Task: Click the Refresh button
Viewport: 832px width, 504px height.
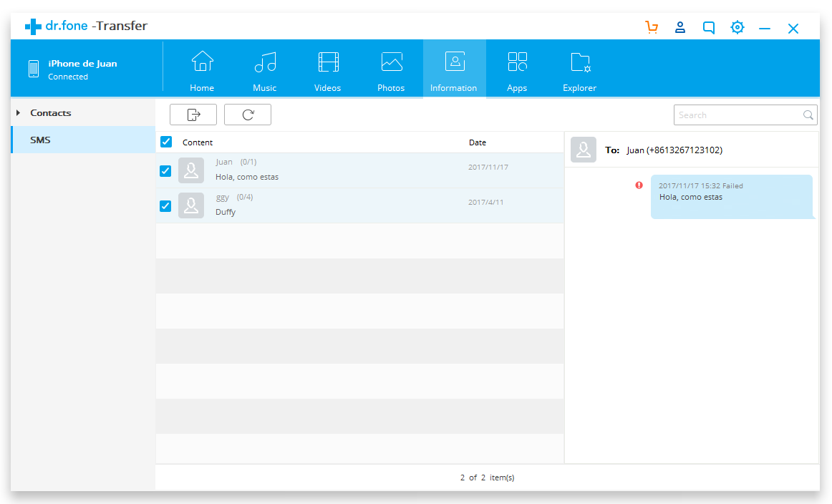Action: coord(248,115)
